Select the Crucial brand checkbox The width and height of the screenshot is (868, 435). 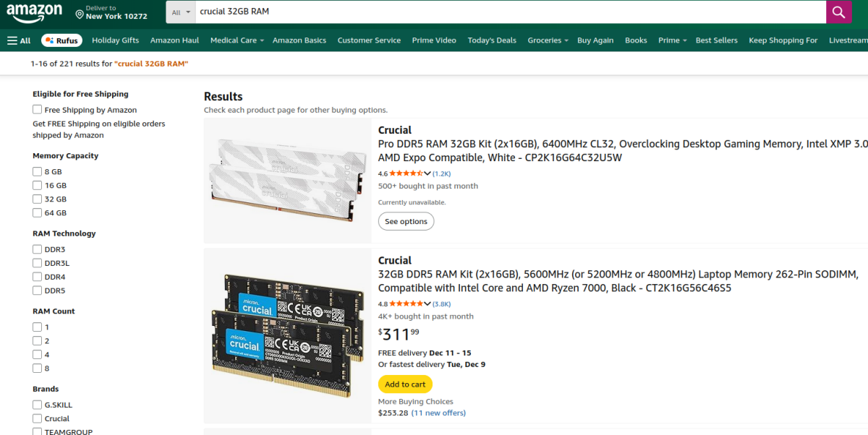(x=37, y=418)
